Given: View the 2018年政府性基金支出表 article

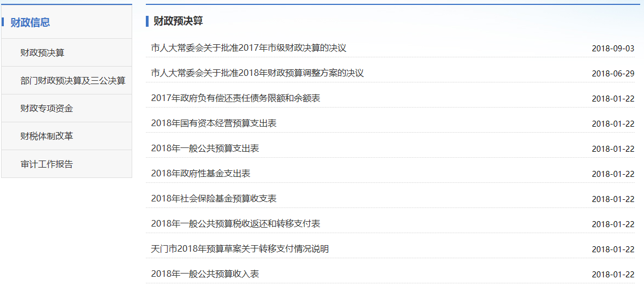Looking at the screenshot, I should 200,174.
